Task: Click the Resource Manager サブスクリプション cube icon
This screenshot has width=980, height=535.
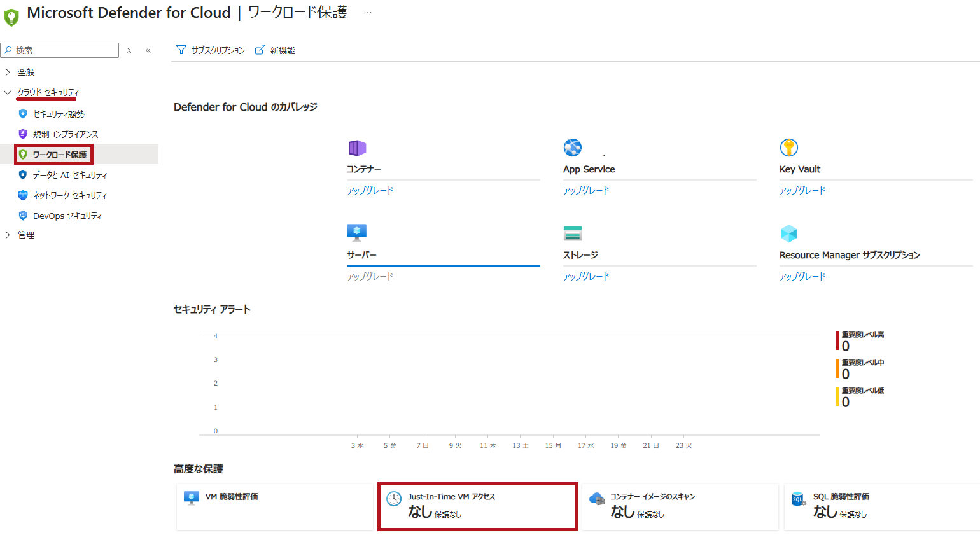Action: [x=788, y=233]
